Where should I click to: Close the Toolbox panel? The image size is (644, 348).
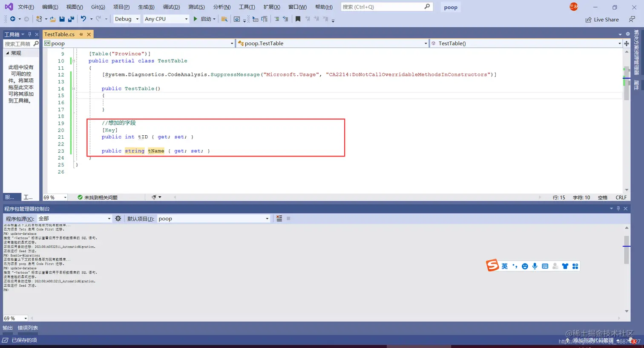point(37,34)
